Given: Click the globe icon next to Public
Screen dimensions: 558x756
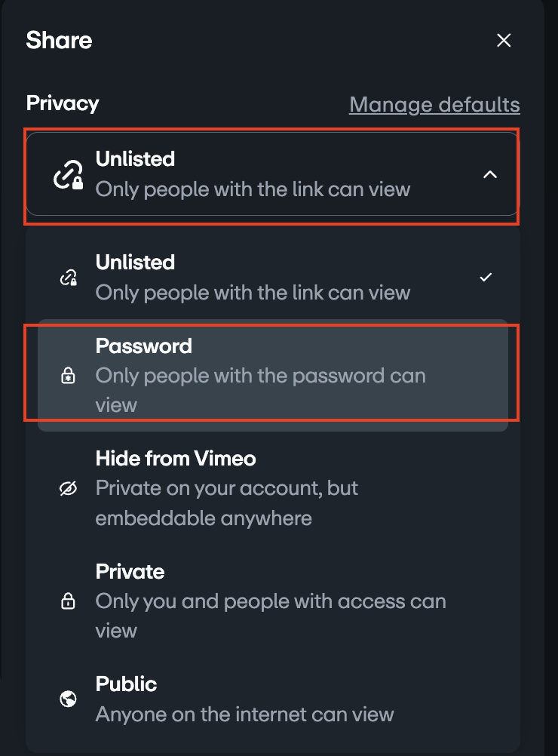Looking at the screenshot, I should click(68, 699).
